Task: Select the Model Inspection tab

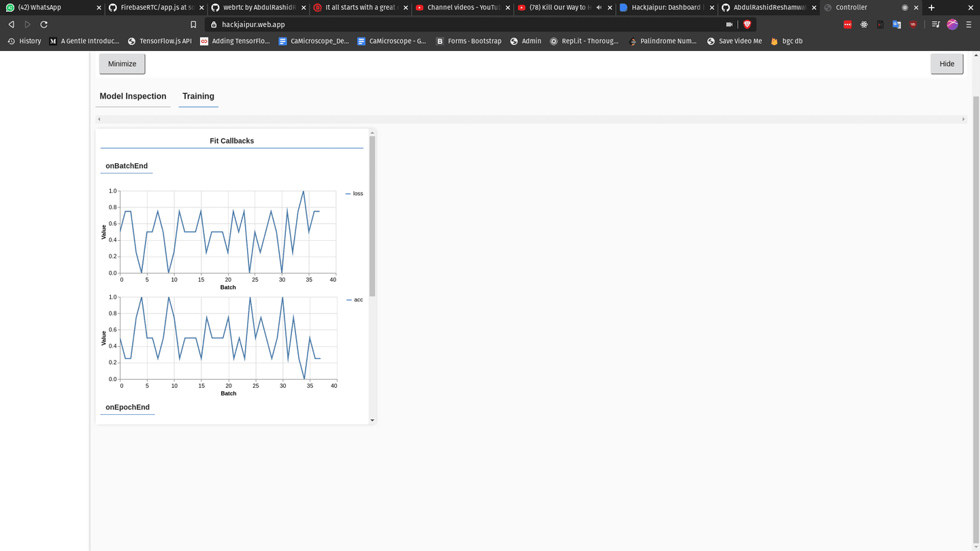Action: pos(133,96)
